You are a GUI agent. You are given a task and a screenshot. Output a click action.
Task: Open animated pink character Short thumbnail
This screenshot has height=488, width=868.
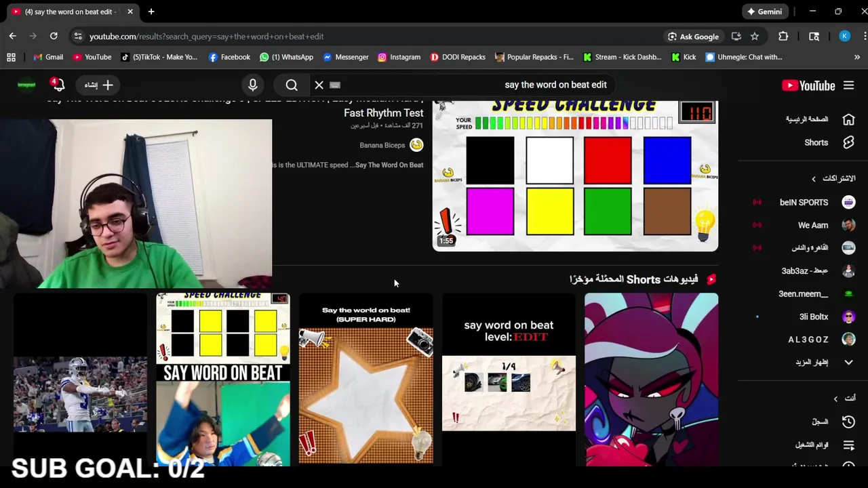tap(651, 380)
